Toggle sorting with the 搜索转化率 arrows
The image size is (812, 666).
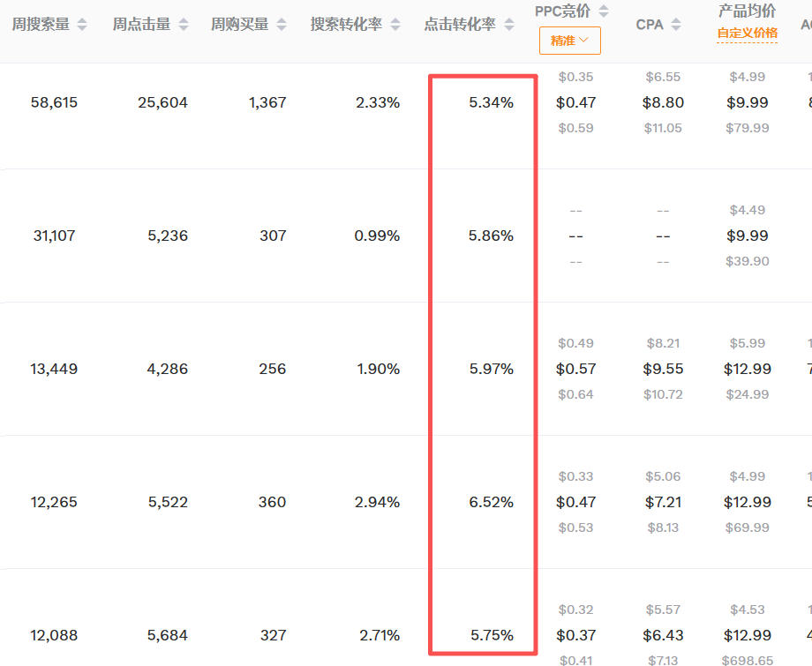pos(395,25)
